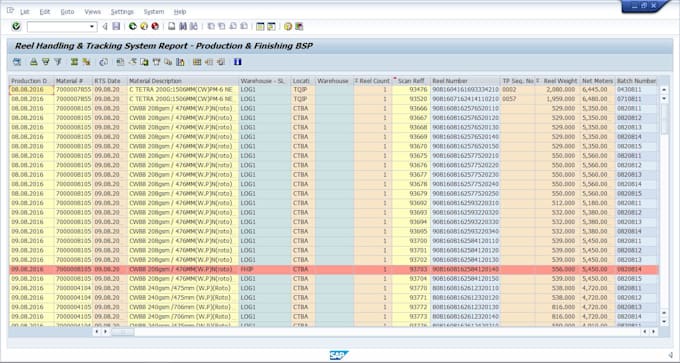Select the Scan Reff cell 93476

tap(411, 90)
